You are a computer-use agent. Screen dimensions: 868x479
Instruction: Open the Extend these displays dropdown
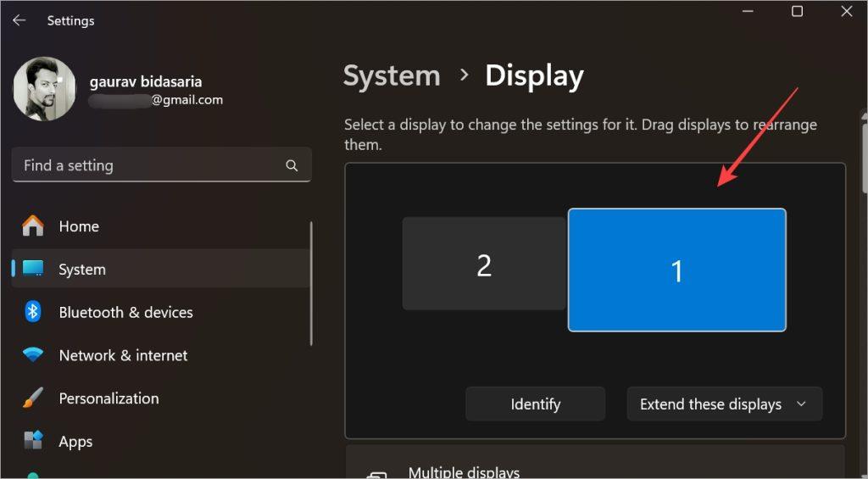[x=725, y=404]
